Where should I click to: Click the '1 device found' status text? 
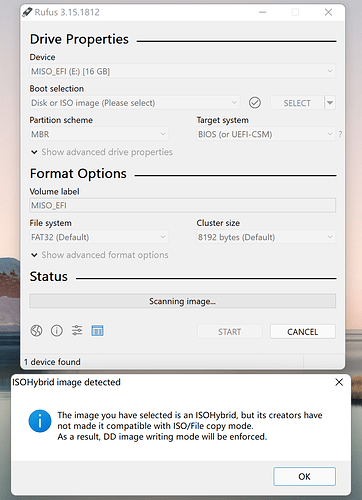pos(52,362)
